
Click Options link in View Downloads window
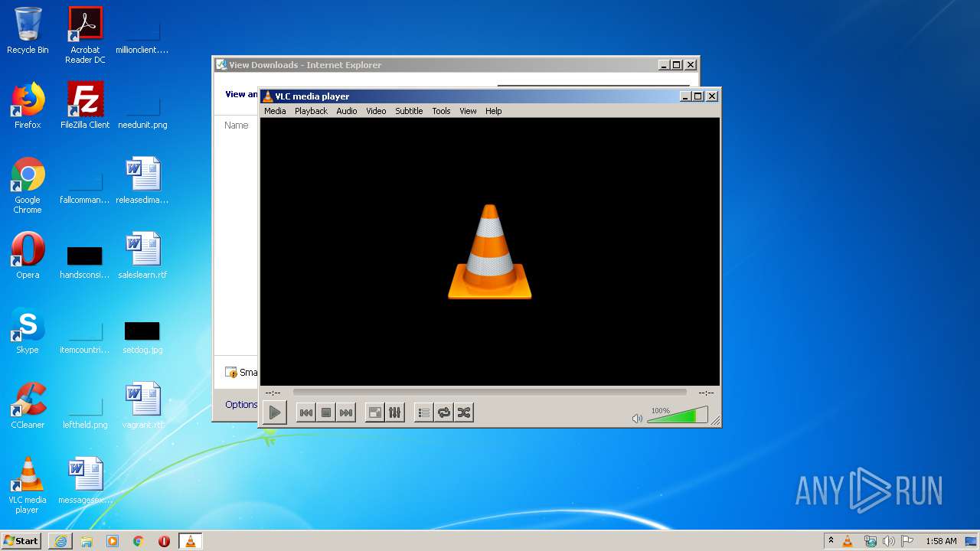pyautogui.click(x=241, y=404)
